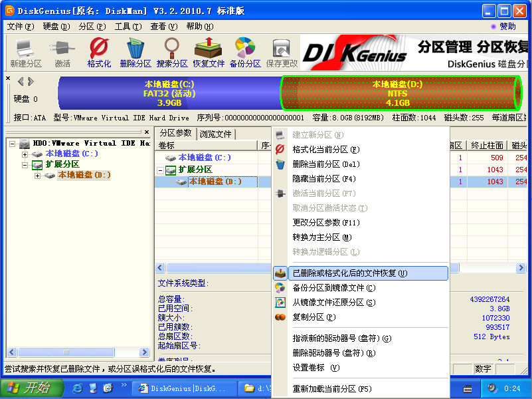Screen dimensions: 532x399
Task: Go to previous disk with left arrow
Action: click(x=21, y=82)
